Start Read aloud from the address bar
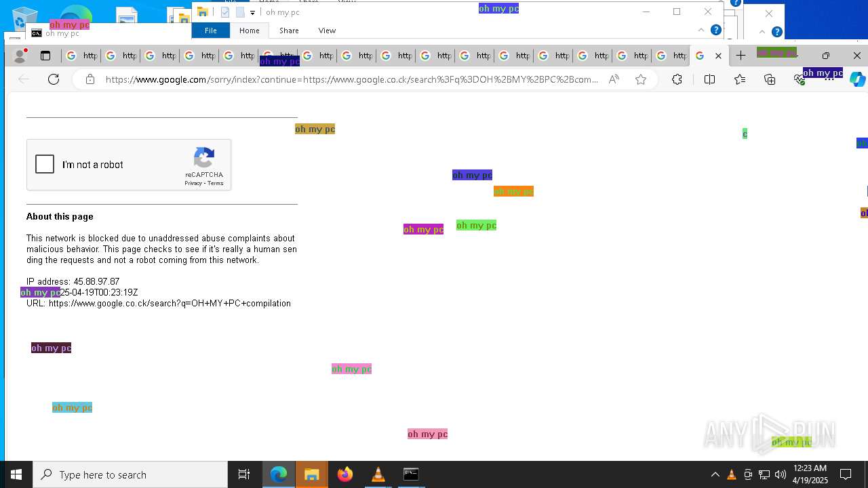 614,79
